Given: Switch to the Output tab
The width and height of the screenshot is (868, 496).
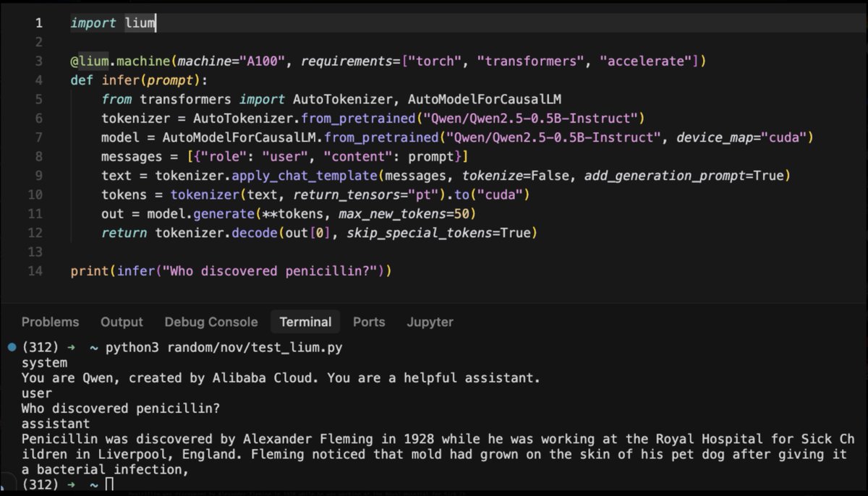Looking at the screenshot, I should pos(122,322).
